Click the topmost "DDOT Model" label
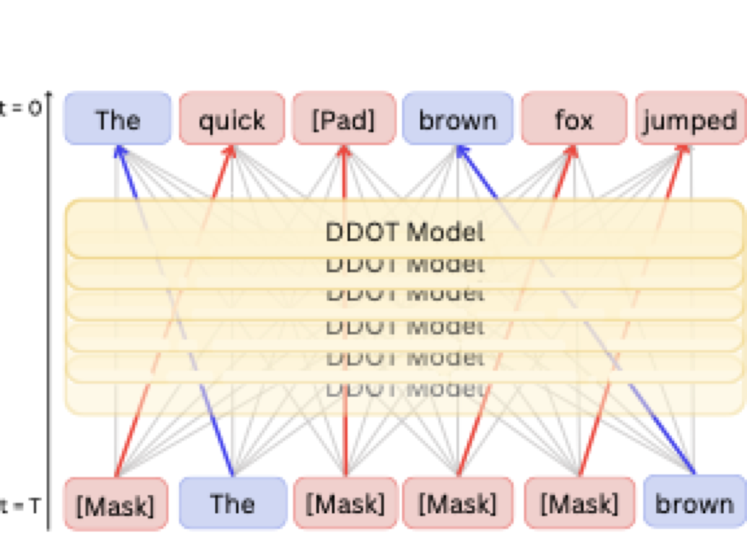The width and height of the screenshot is (747, 560). tap(405, 231)
